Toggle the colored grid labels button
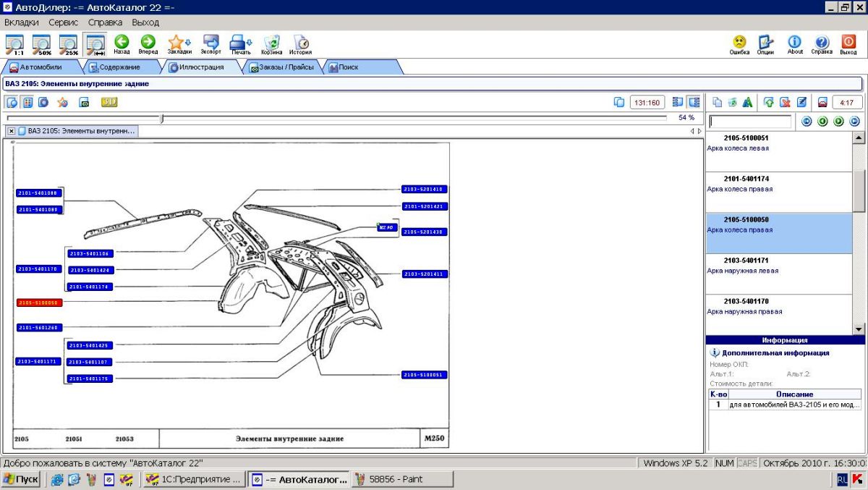Screen dimensions: 868x490 (27, 102)
